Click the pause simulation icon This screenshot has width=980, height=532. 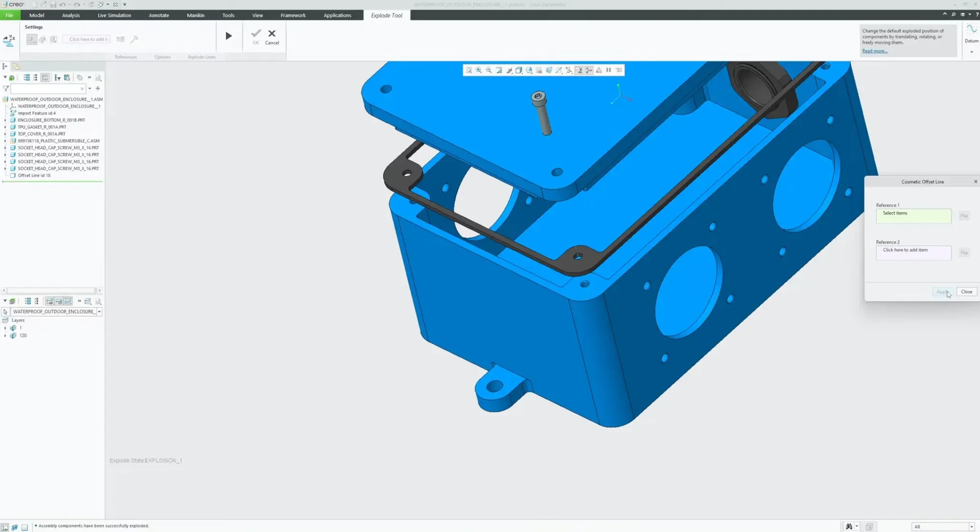pos(609,70)
